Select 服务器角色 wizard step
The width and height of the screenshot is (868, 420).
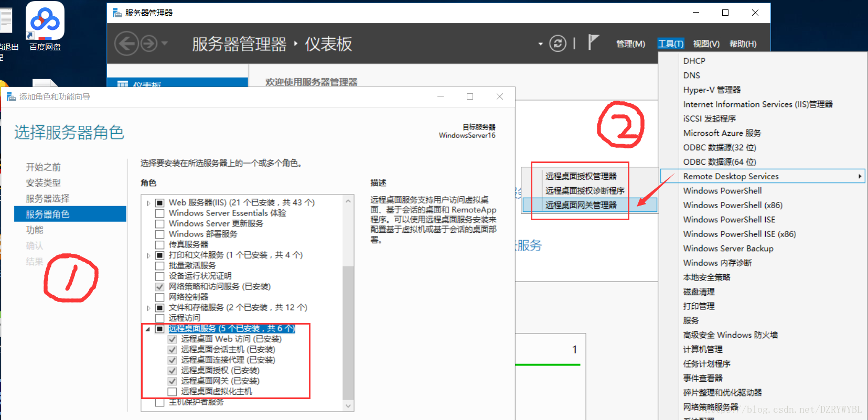pos(70,214)
